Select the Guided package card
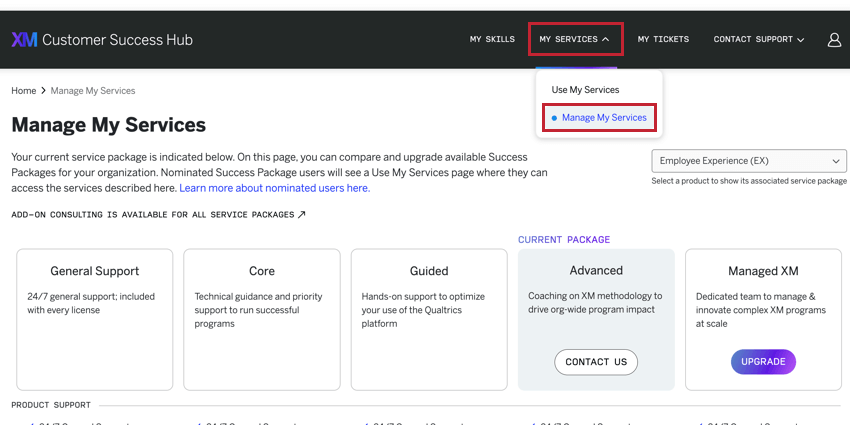The width and height of the screenshot is (850, 425). (x=428, y=319)
